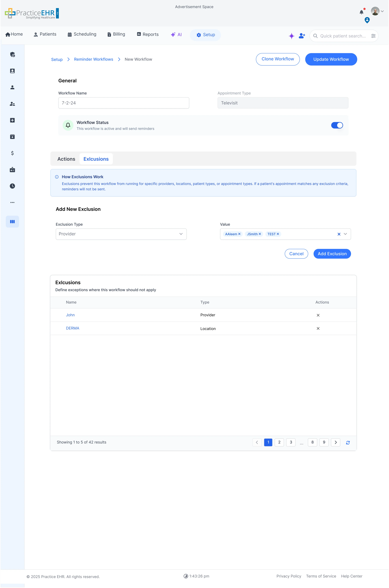Open the archive download icon in sidebar

[x=12, y=137]
